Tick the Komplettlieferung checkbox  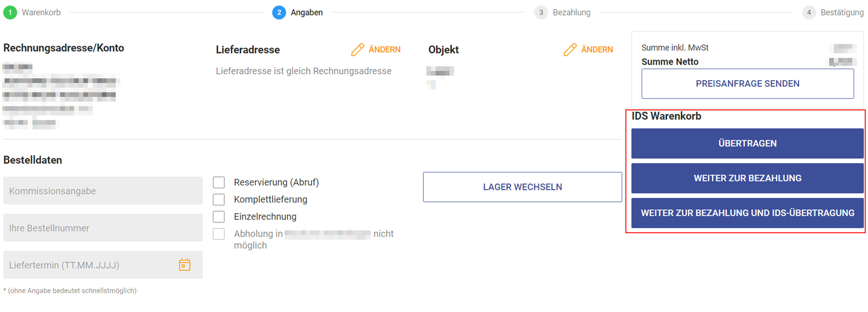coord(219,199)
